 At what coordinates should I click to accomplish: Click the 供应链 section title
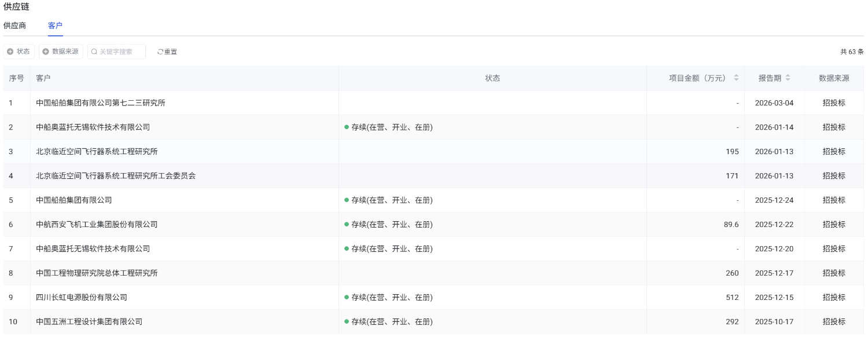coord(16,6)
